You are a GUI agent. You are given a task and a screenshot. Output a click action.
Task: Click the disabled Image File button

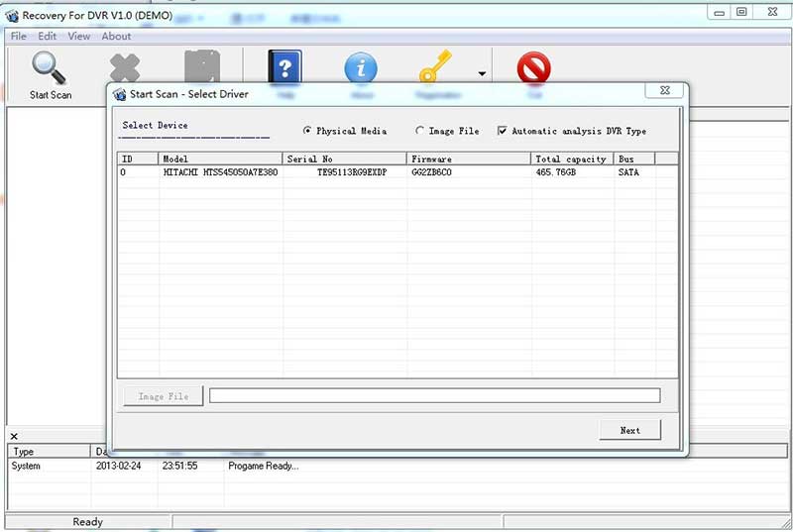[164, 396]
